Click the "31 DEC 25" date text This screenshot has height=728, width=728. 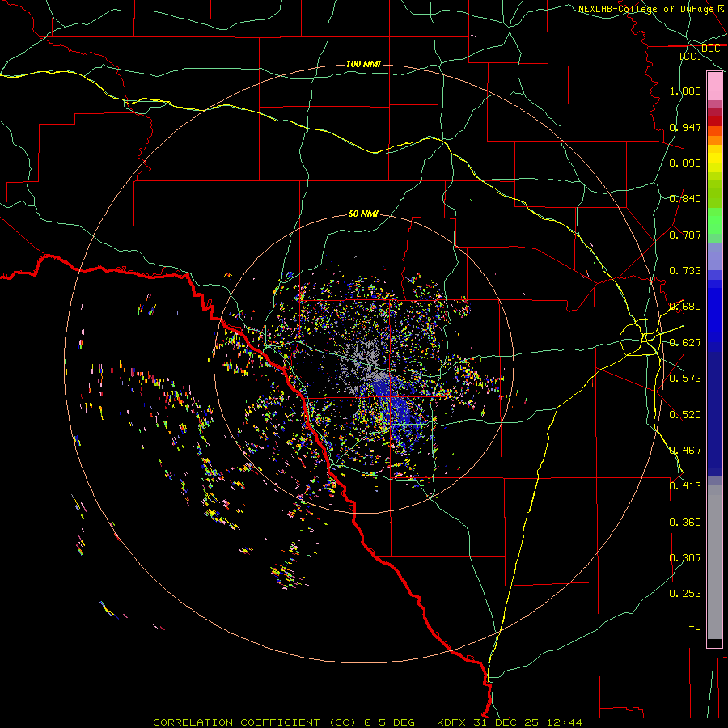pos(506,722)
